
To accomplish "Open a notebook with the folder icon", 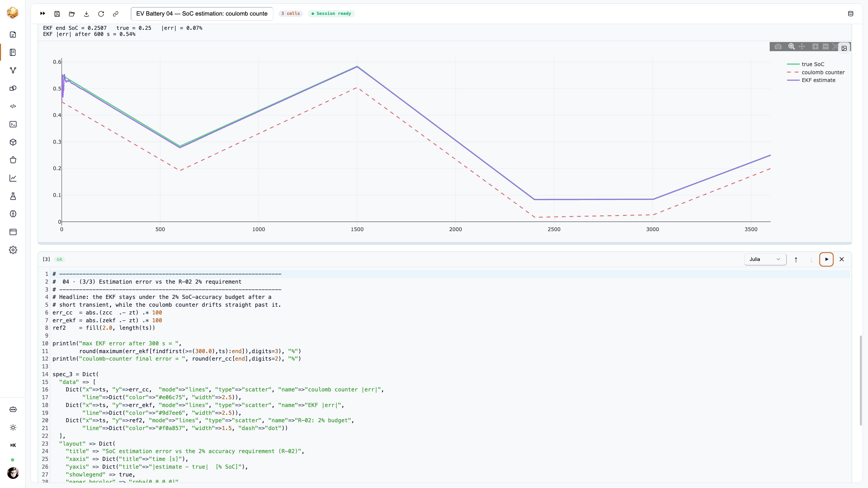I will [x=72, y=14].
